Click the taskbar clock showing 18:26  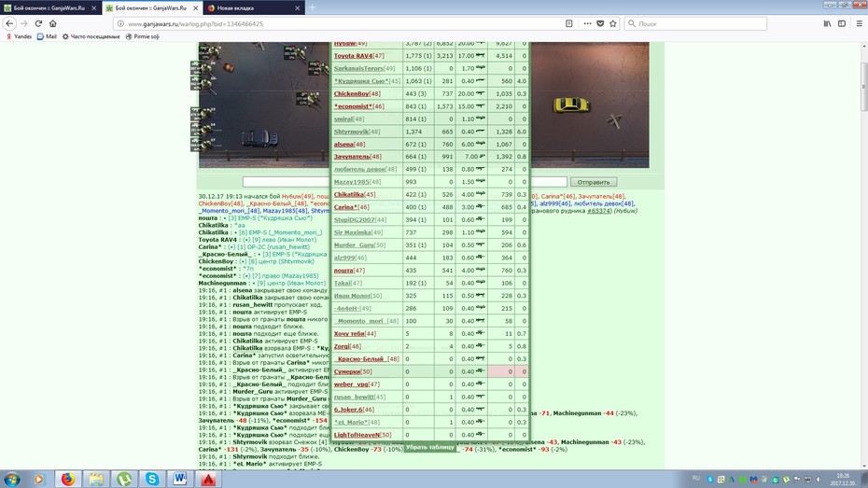click(x=843, y=480)
